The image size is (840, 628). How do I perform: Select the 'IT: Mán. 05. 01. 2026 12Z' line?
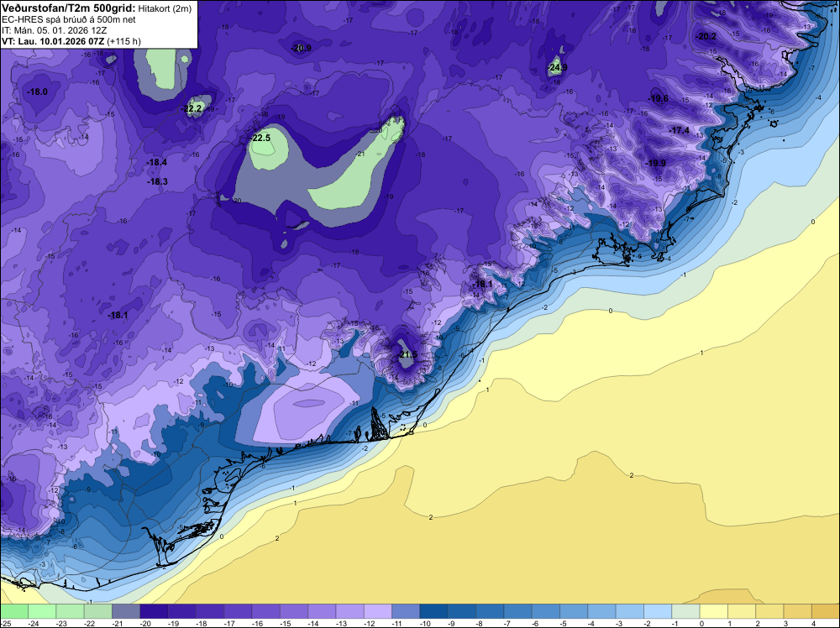coord(54,30)
